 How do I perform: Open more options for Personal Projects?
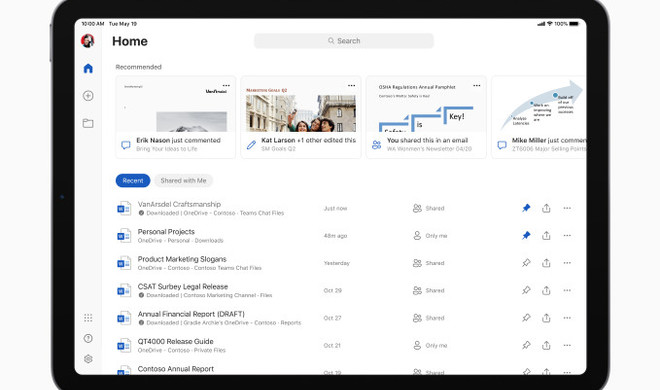(567, 235)
